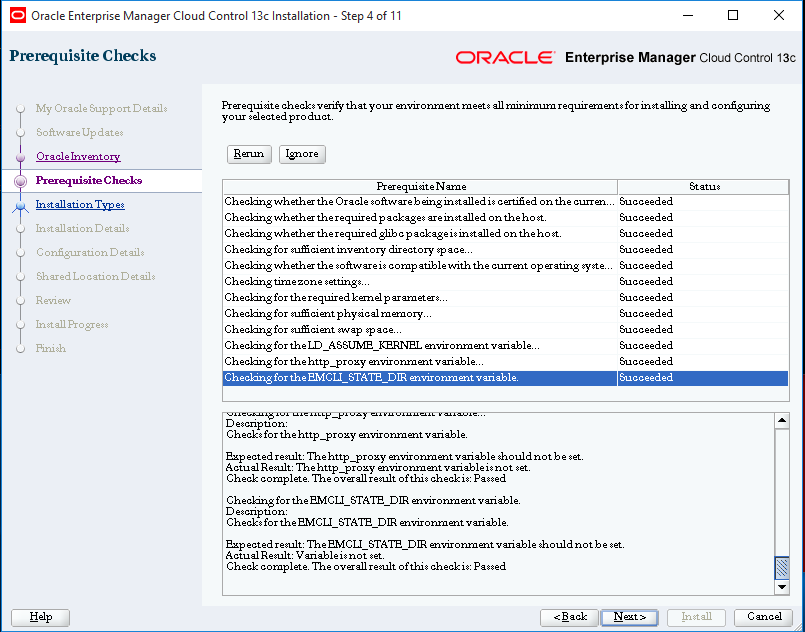Image resolution: width=805 pixels, height=632 pixels.
Task: Click the down arrow on the description scrollbar
Action: tap(782, 585)
